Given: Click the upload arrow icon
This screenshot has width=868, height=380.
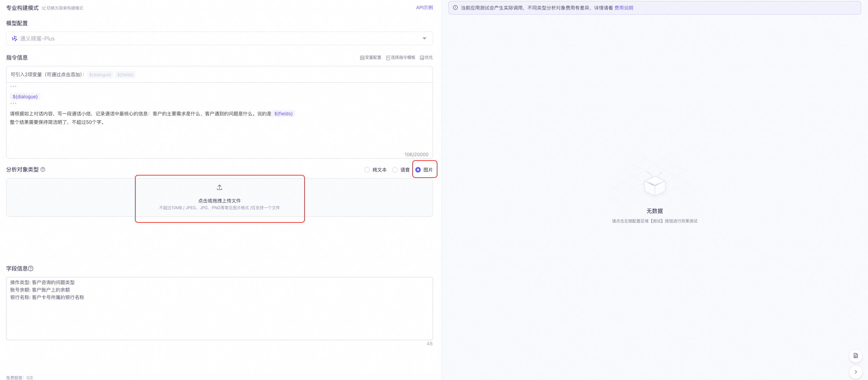Looking at the screenshot, I should coord(220,187).
